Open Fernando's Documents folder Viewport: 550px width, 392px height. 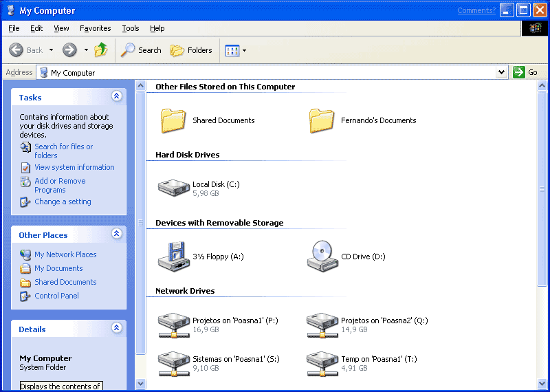pyautogui.click(x=322, y=120)
